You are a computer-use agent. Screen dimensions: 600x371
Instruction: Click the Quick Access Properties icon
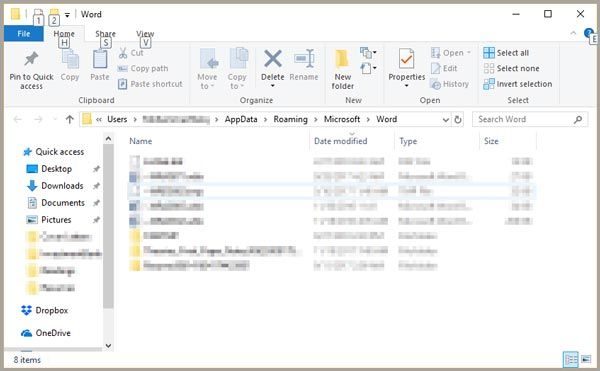pos(38,15)
